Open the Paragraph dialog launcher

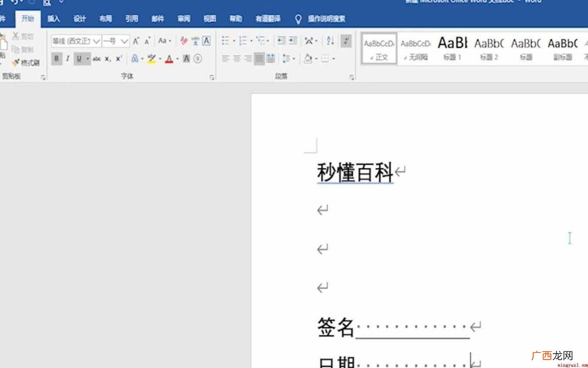351,78
